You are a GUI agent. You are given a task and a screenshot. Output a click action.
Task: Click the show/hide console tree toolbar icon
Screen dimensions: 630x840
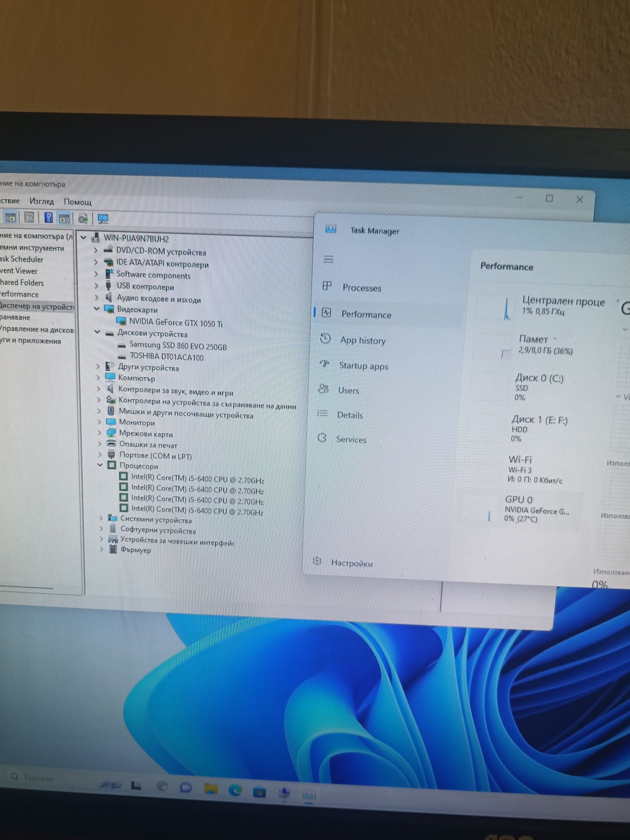[x=10, y=218]
